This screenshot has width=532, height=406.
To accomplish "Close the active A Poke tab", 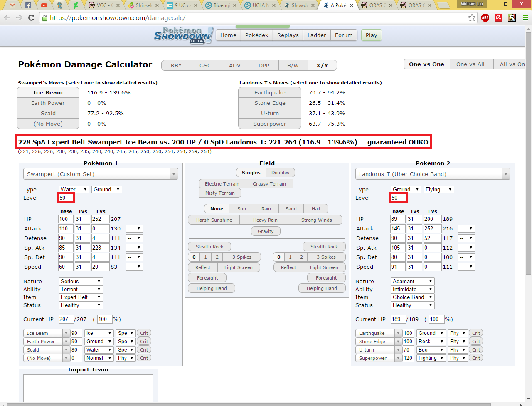I will (352, 5).
